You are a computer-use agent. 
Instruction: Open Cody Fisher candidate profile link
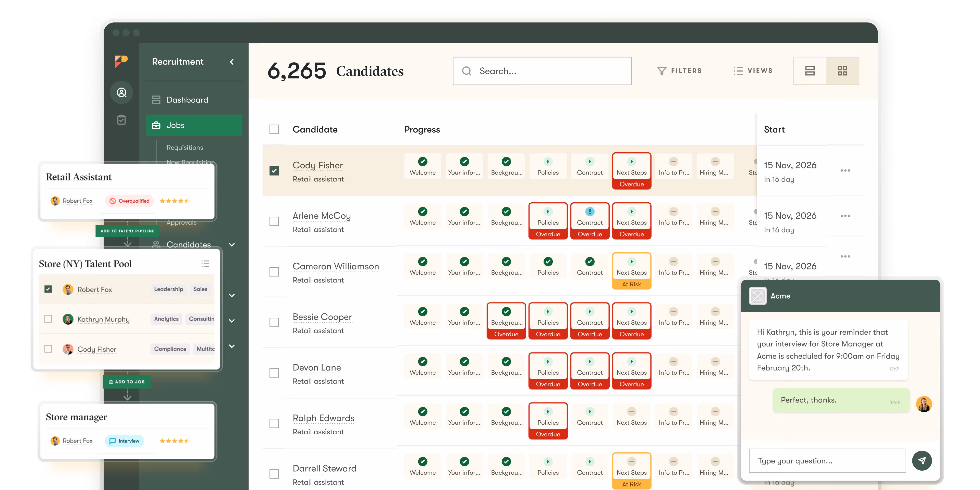[318, 165]
